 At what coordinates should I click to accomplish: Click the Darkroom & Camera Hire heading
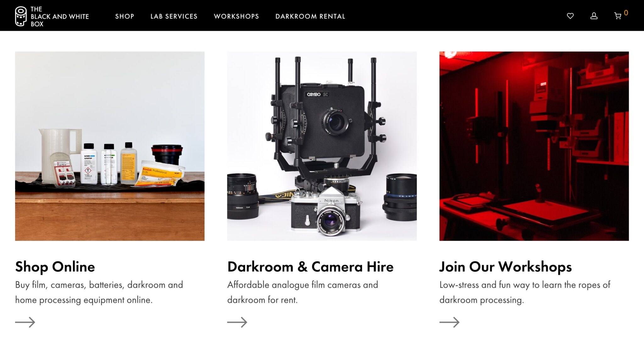[310, 267]
